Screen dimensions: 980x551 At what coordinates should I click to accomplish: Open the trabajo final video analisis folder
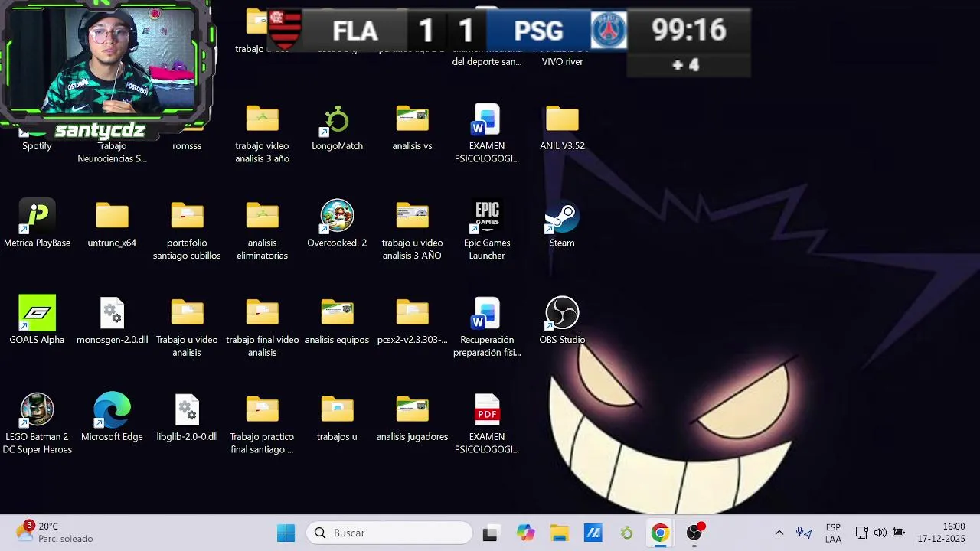[x=262, y=328]
